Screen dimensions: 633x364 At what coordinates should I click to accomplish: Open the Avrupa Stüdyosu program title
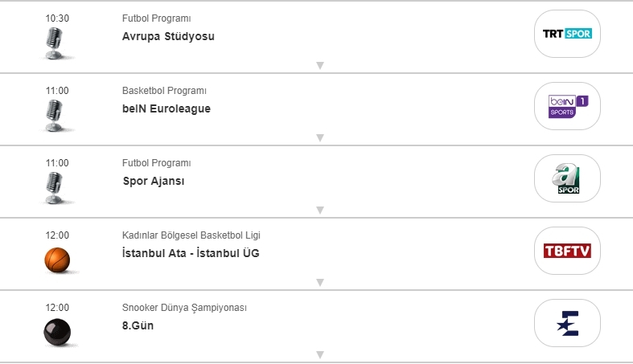coord(168,36)
